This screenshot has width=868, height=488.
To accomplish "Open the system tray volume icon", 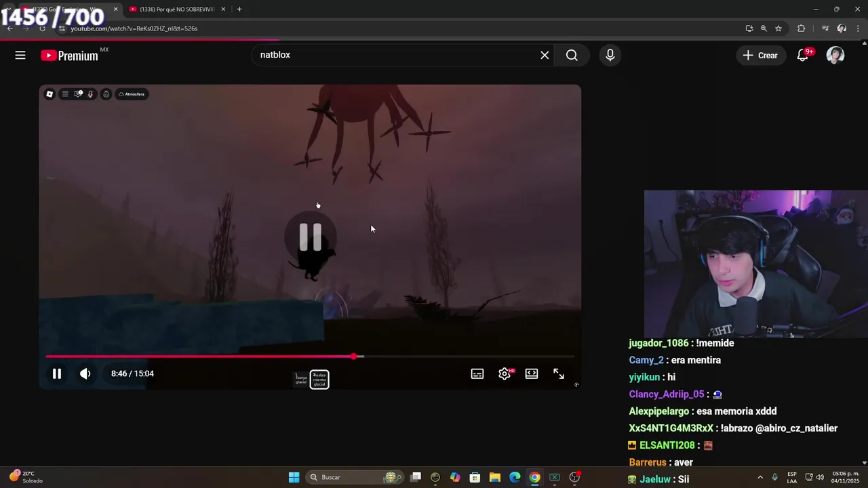I will 820,477.
